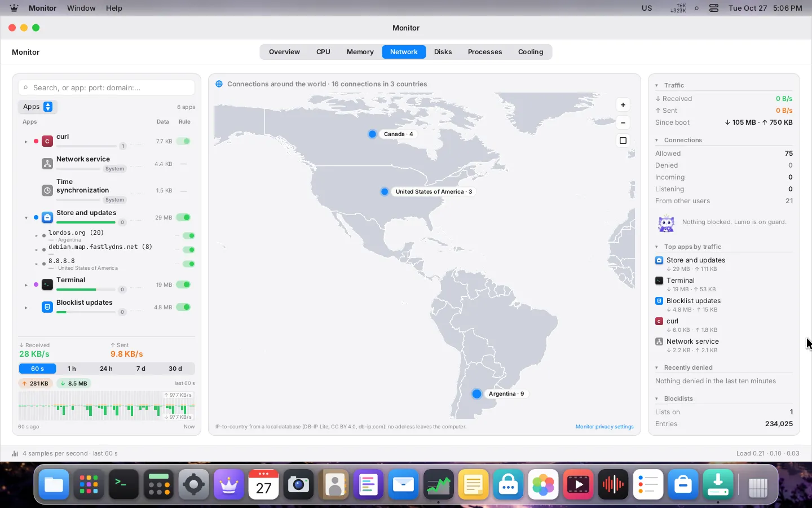
Task: Collapse the Traffic section
Action: (656, 85)
